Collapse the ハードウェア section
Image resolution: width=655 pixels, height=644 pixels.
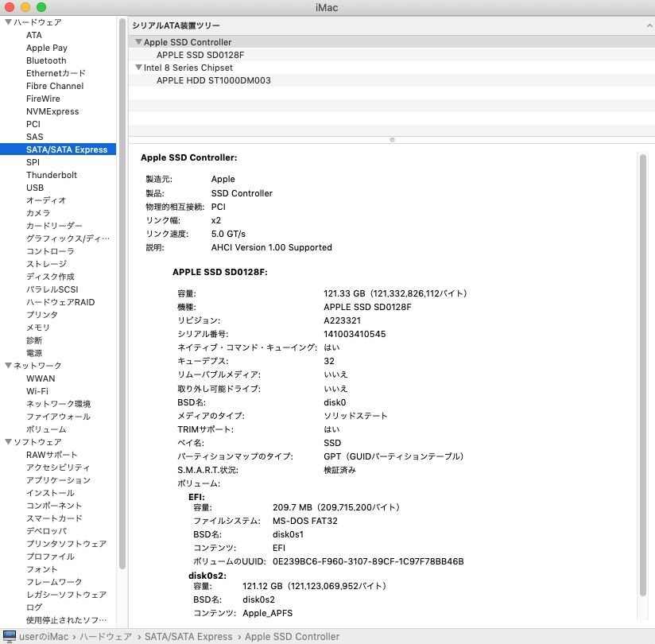click(8, 22)
